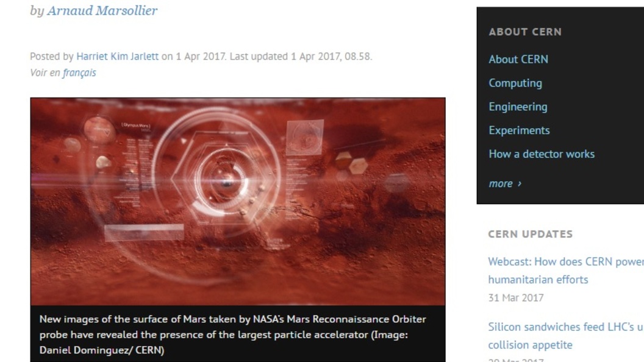Open Harriet Kim Jarlett's profile link
Image resolution: width=644 pixels, height=362 pixels.
click(118, 56)
